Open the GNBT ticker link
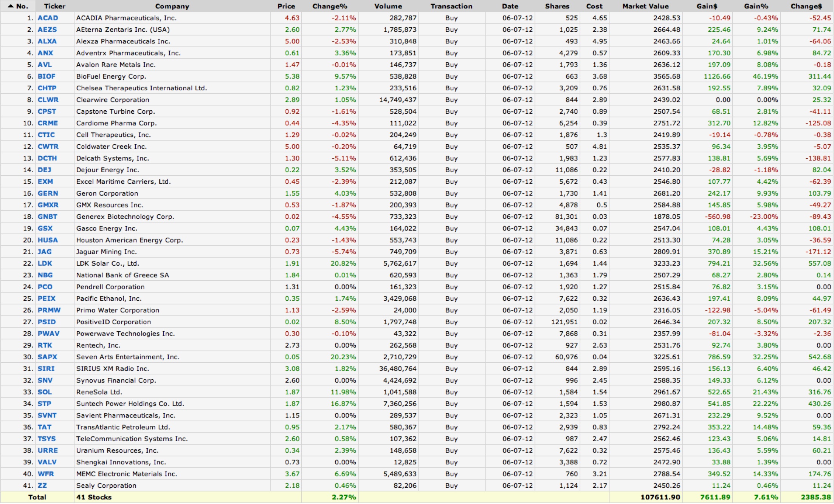Screen dimensions: 834x504 pos(47,216)
